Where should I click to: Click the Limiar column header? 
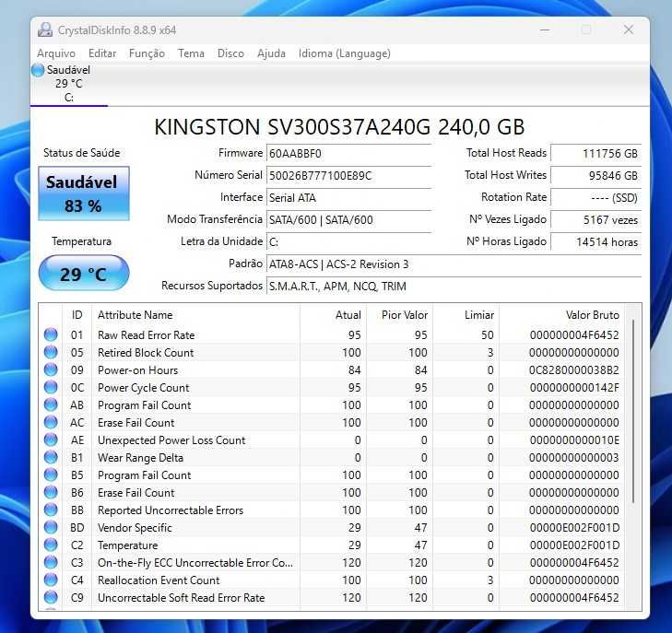[466, 315]
